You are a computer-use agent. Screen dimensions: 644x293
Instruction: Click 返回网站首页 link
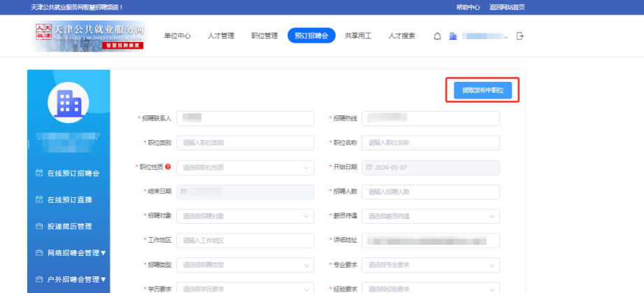[x=507, y=8]
